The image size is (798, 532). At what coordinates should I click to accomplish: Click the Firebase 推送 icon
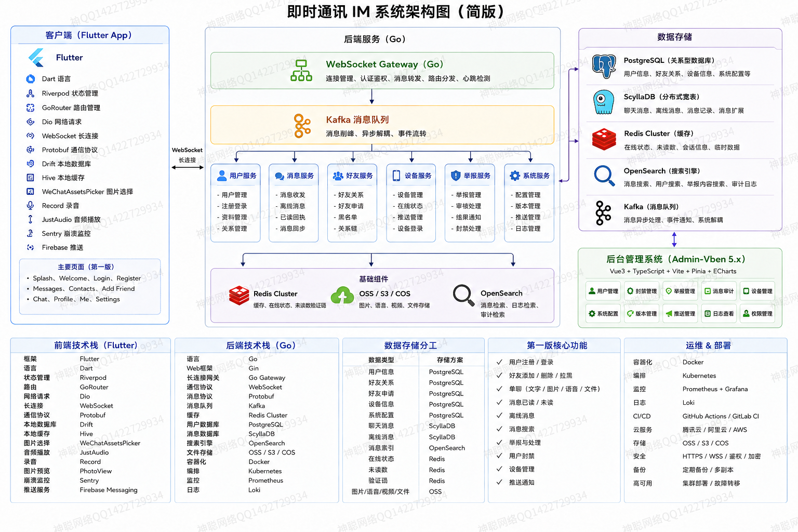30,247
